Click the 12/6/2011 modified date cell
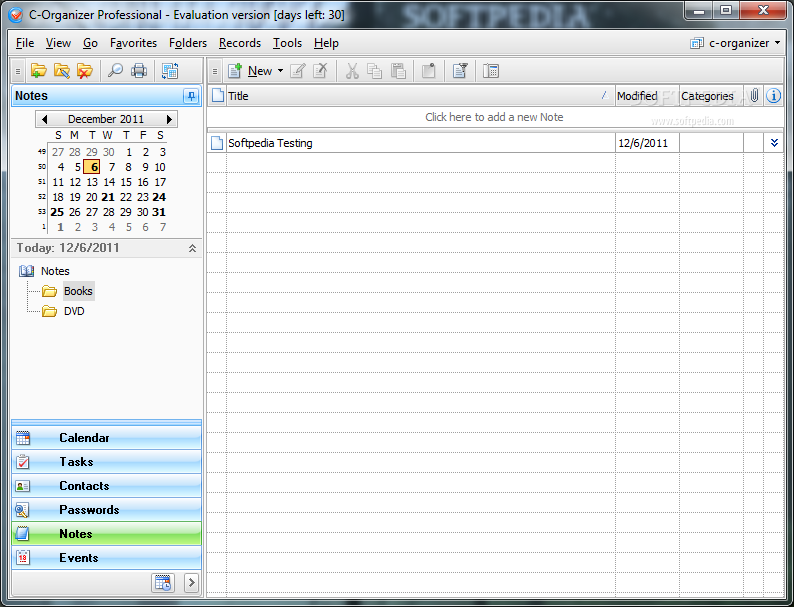Screen dimensions: 794x607 click(647, 143)
